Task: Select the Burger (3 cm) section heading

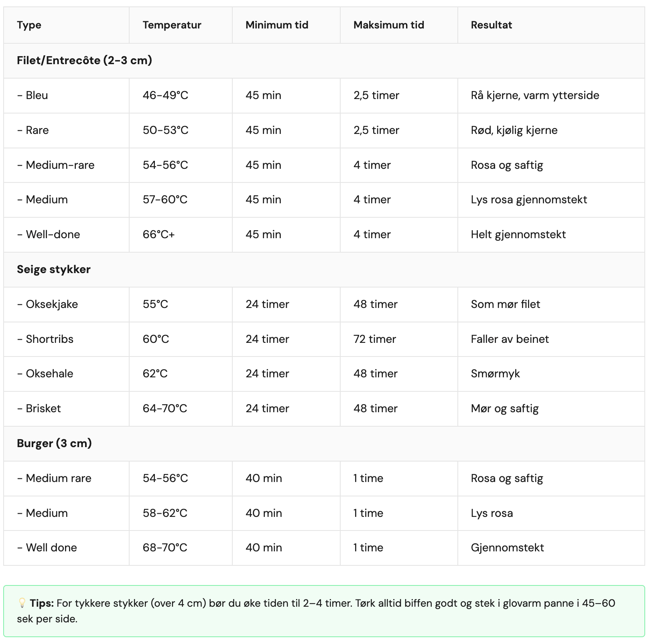Action: (x=54, y=443)
